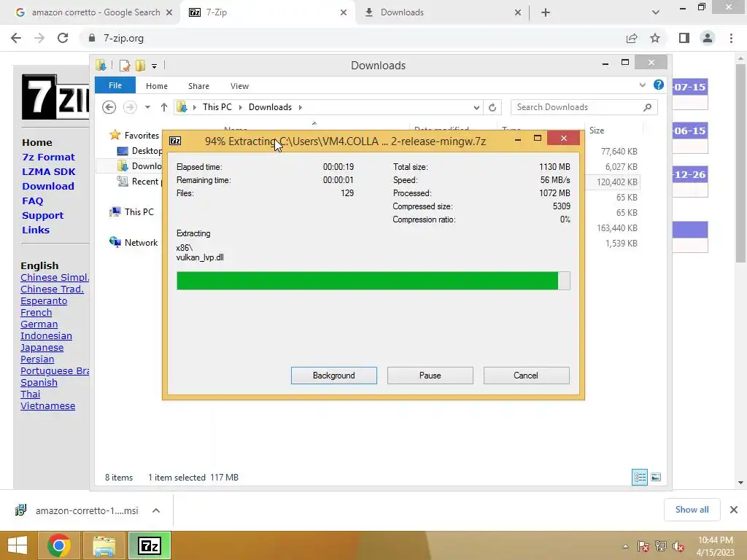Viewport: 747px width, 560px height.
Task: Open the Support link
Action: [42, 215]
